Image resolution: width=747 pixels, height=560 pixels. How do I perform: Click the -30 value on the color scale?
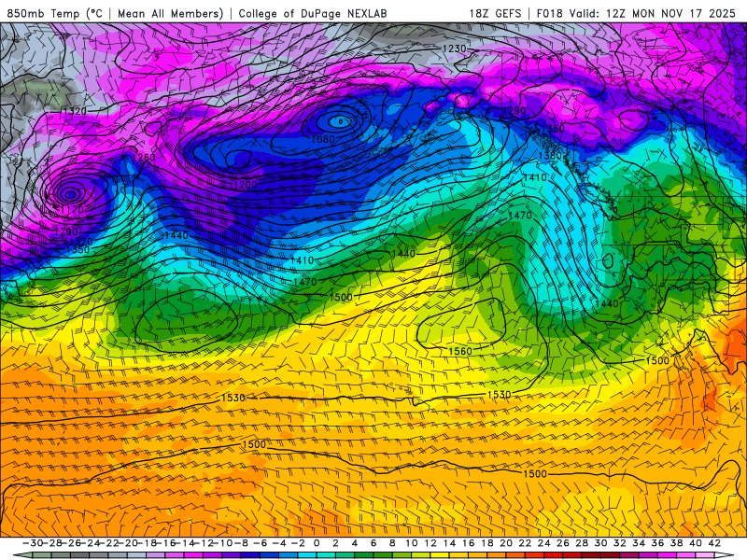33,543
